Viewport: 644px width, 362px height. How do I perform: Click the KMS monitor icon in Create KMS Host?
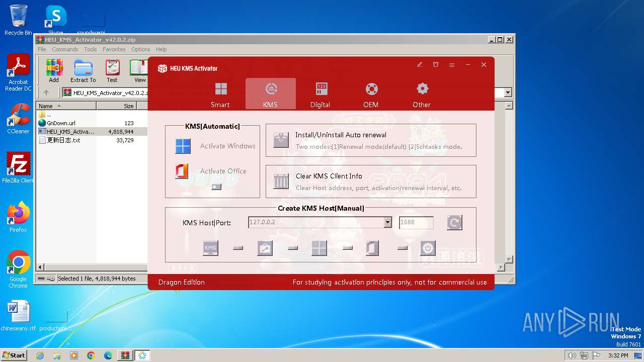click(x=210, y=248)
